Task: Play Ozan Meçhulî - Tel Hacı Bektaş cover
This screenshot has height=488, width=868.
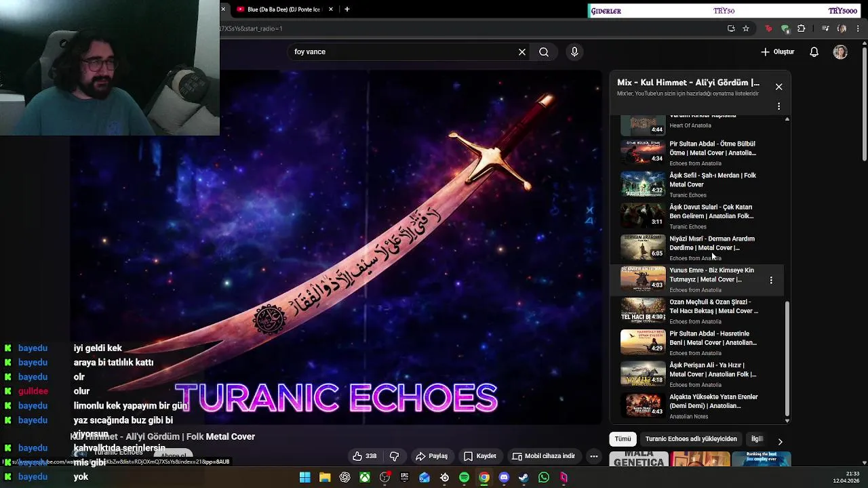Action: [x=698, y=310]
